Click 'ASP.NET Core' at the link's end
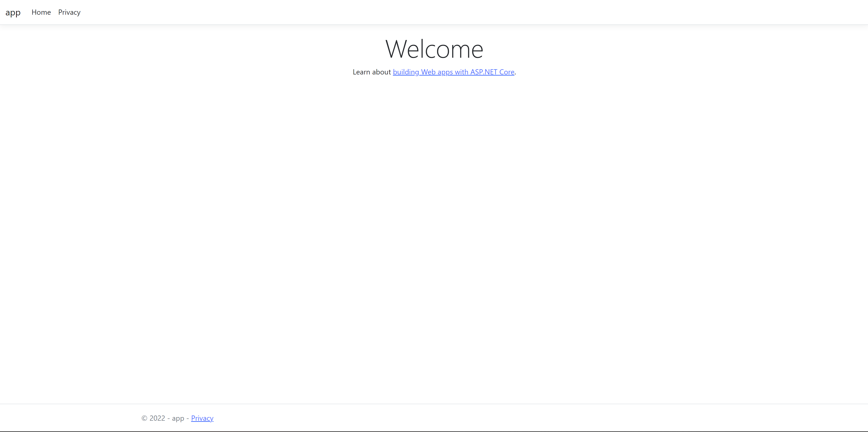868x432 pixels. [x=492, y=72]
